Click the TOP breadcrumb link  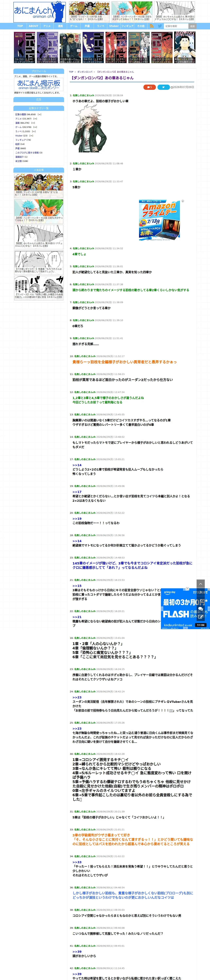(x=71, y=72)
